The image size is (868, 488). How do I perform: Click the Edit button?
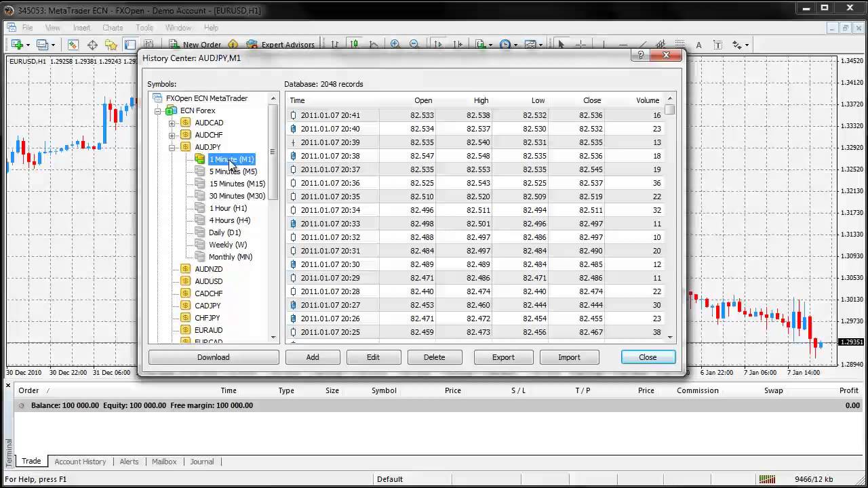tap(374, 357)
